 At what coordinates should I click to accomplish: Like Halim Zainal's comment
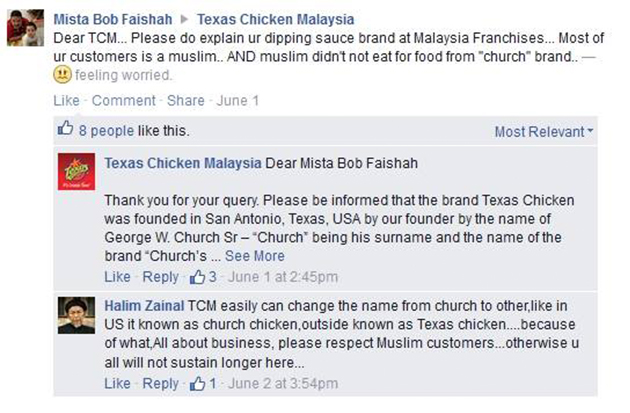tap(117, 384)
